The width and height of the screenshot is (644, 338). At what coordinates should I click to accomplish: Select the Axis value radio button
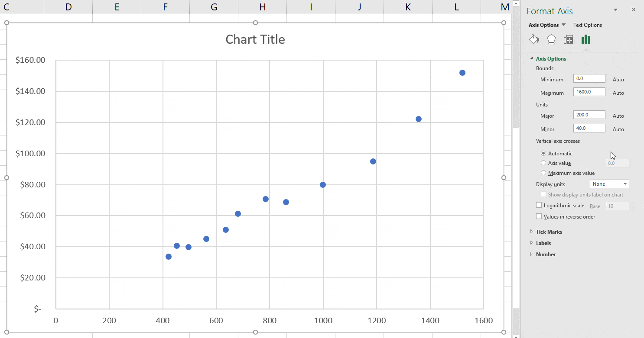click(x=543, y=163)
